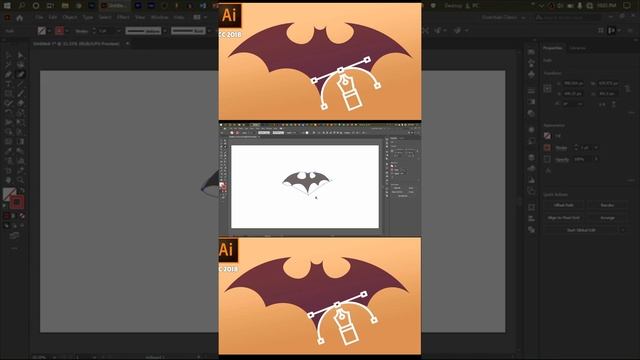Select the Mesh tool
Image resolution: width=640 pixels, height=360 pixels.
tap(8, 142)
